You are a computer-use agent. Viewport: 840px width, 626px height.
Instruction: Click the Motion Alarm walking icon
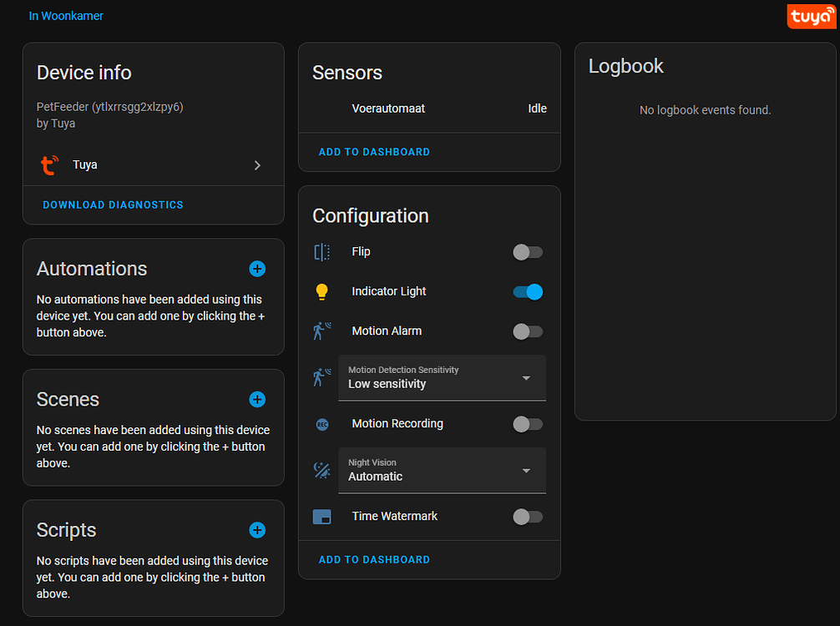(322, 331)
